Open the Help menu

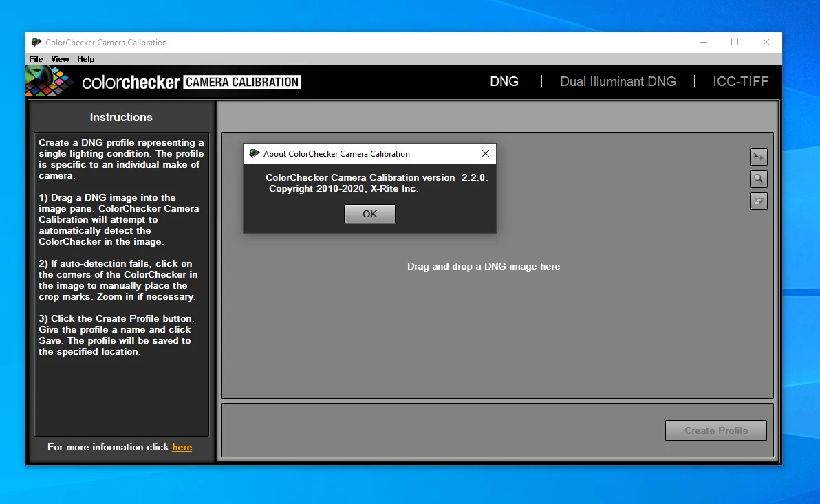pos(86,59)
